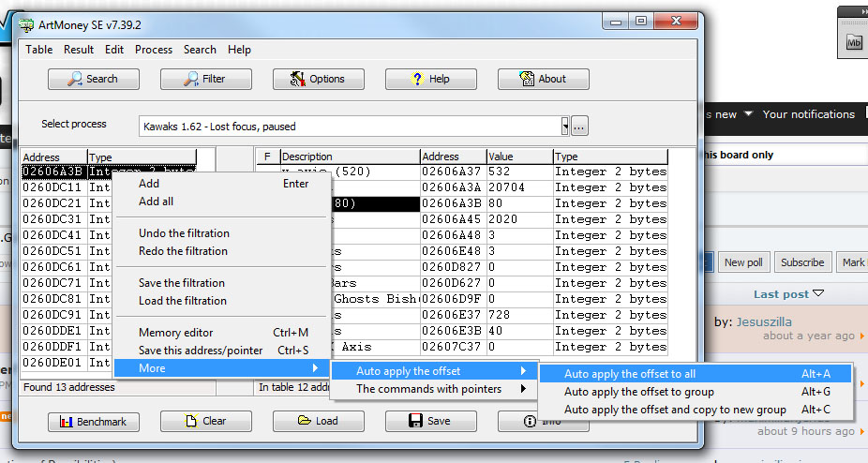Click the Info circle icon
Image resolution: width=868 pixels, height=463 pixels.
[x=530, y=422]
